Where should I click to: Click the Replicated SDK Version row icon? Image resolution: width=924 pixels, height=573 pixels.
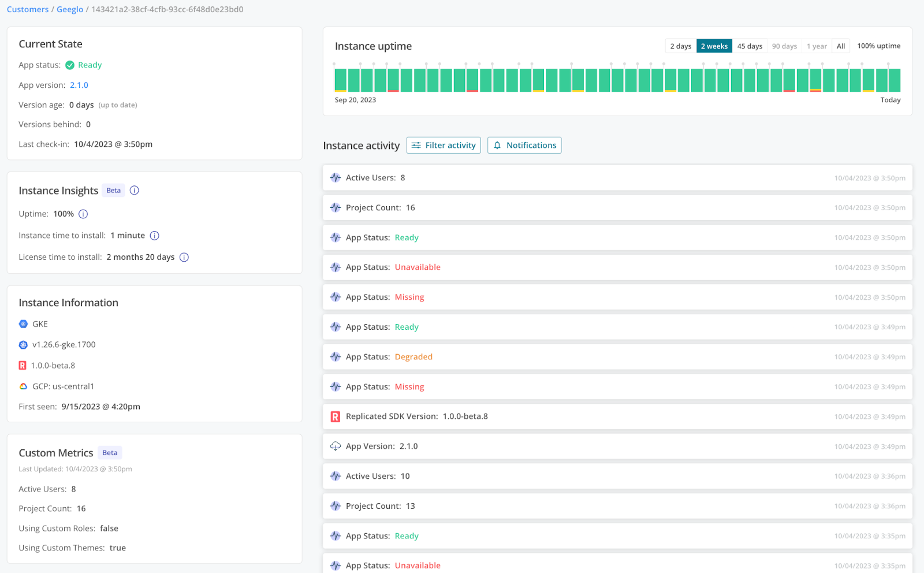336,416
